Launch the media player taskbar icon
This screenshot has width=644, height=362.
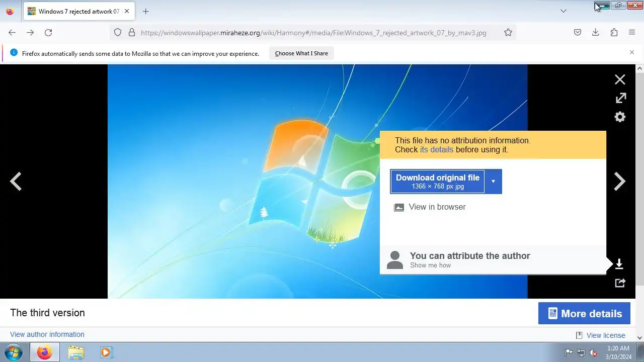[106, 352]
